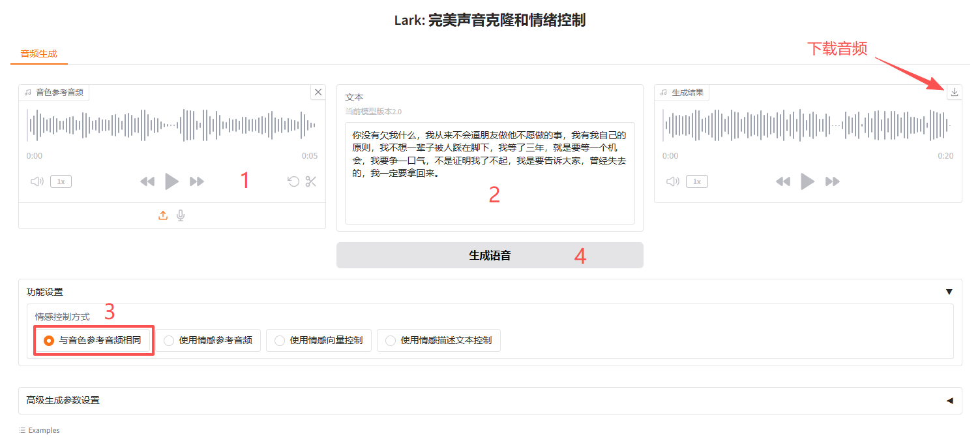Remove the timbre reference audio with X
This screenshot has height=438, width=980.
point(318,92)
